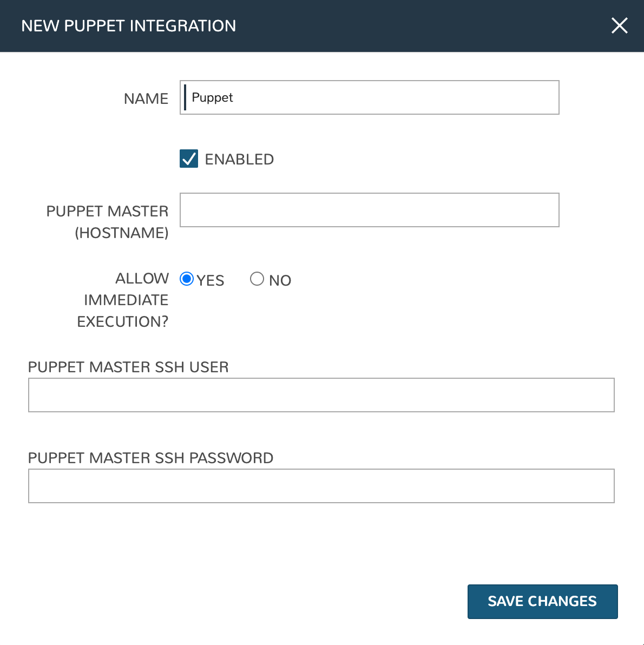Click the Save Changes button
Image resolution: width=644 pixels, height=645 pixels.
[x=542, y=601]
